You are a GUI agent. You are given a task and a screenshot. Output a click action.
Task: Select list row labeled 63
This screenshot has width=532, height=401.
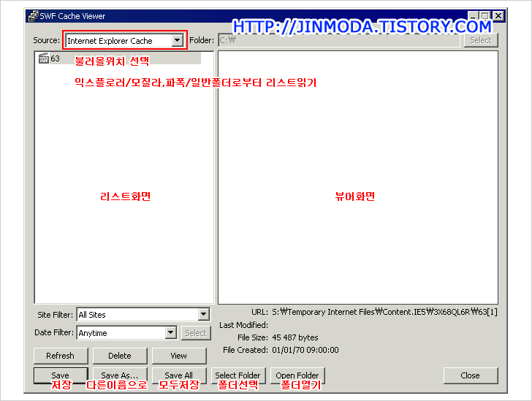coord(119,58)
